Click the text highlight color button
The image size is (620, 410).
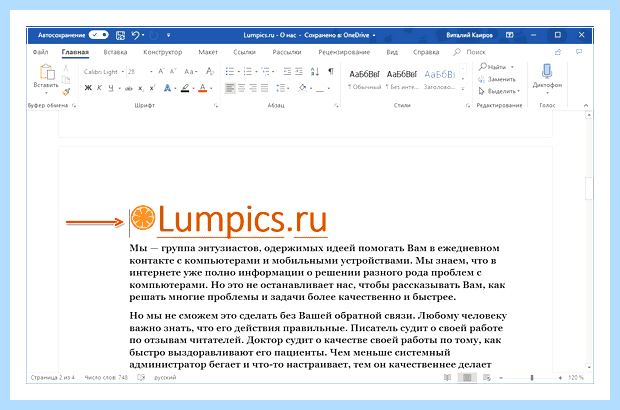(185, 88)
